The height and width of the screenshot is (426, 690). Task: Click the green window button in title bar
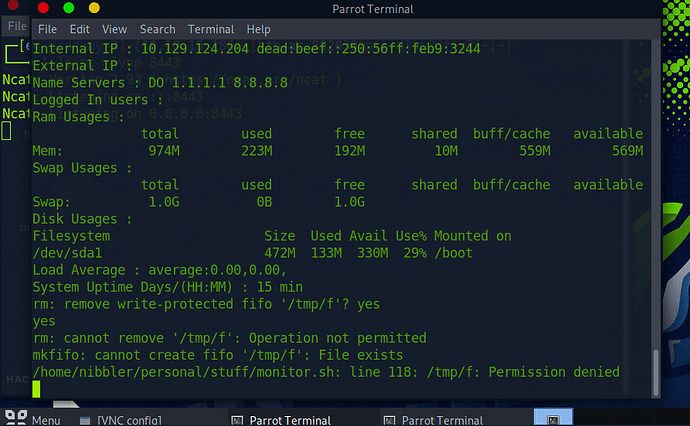[x=68, y=9]
